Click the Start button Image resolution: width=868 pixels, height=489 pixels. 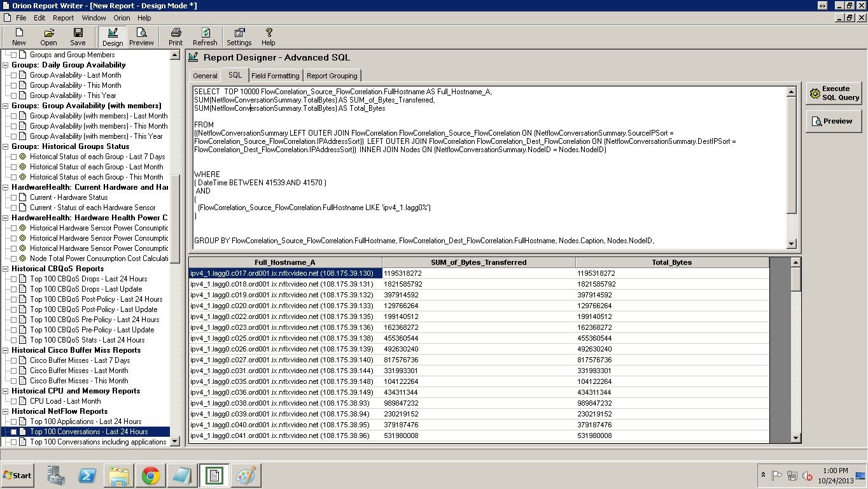point(18,475)
